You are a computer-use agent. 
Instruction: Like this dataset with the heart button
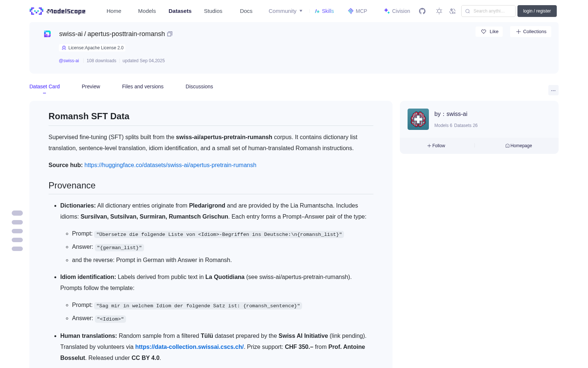tap(489, 32)
